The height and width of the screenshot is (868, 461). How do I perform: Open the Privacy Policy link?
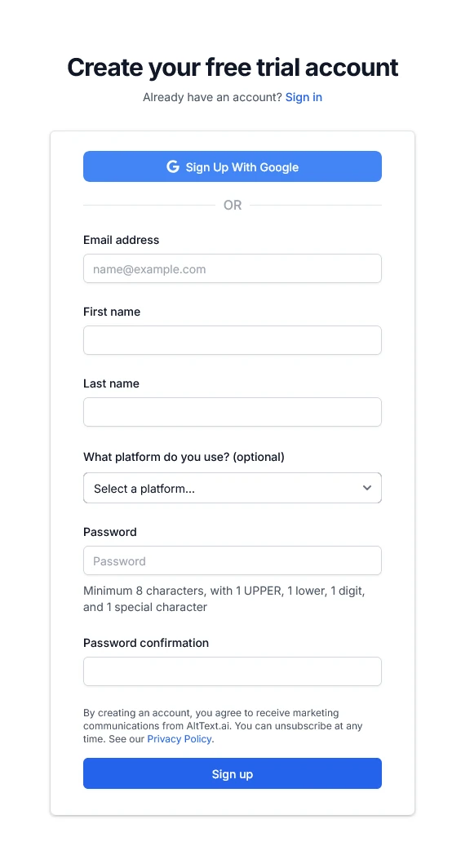click(x=180, y=739)
